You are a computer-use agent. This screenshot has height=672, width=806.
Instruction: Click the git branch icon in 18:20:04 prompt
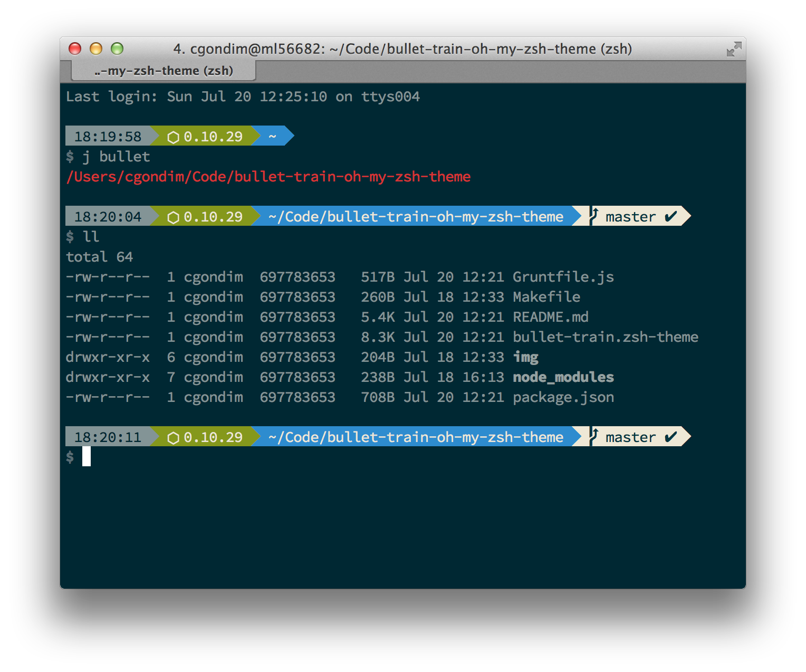point(594,216)
